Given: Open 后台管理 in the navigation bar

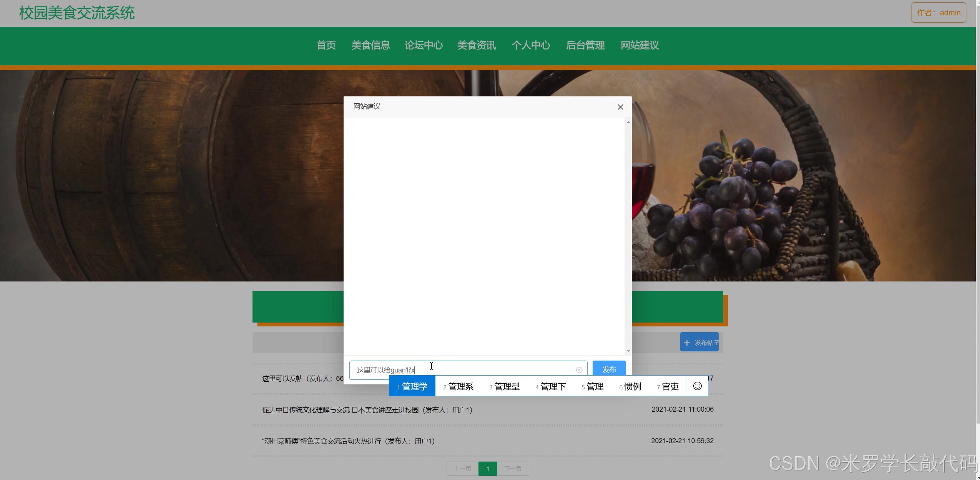Looking at the screenshot, I should click(585, 45).
